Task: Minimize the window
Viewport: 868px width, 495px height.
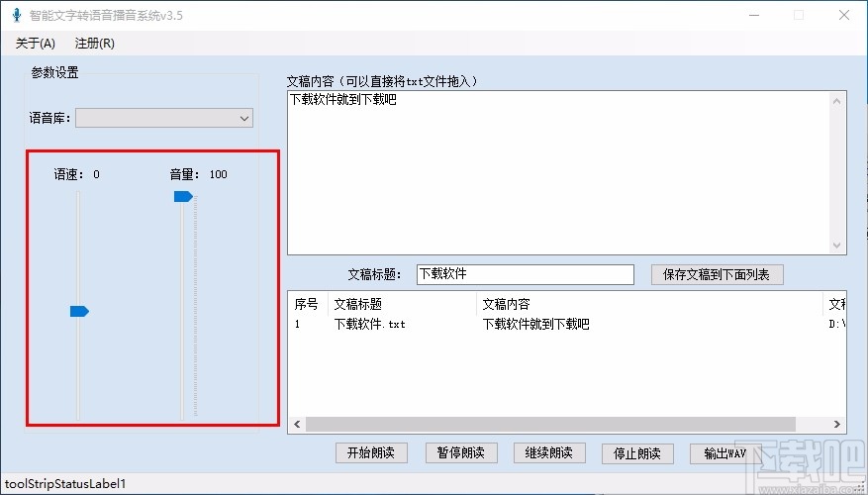Action: [x=754, y=15]
